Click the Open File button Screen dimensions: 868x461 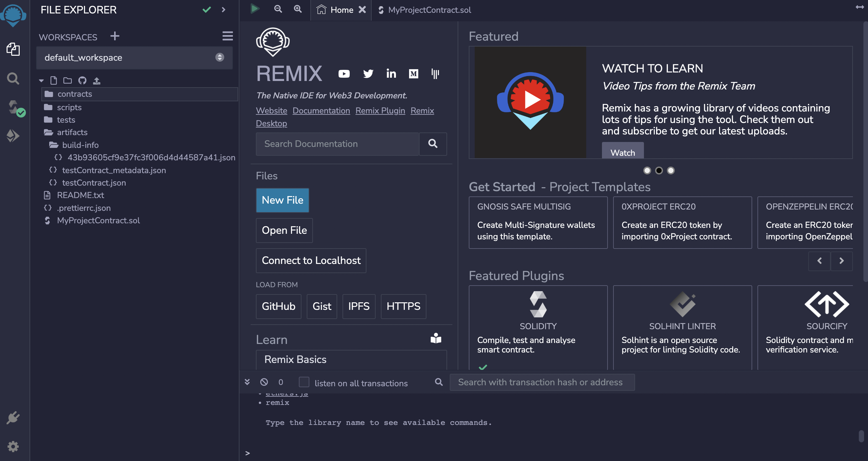tap(284, 230)
